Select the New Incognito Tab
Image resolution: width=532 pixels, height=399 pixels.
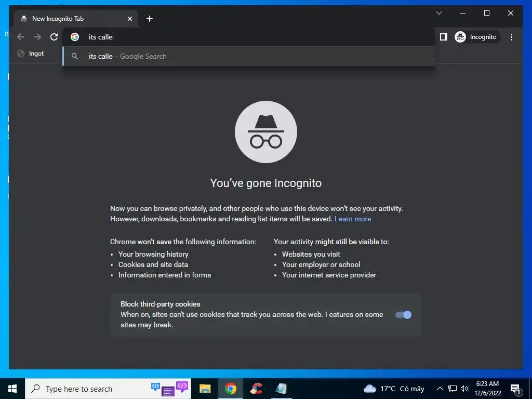point(76,19)
